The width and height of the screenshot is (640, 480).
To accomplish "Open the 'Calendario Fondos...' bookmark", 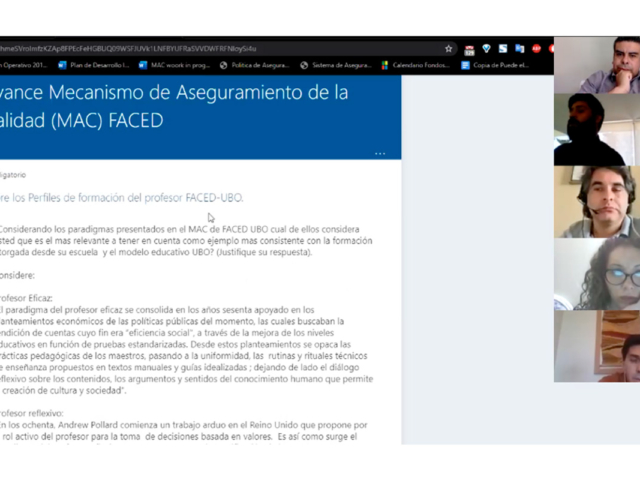I will pos(416,65).
